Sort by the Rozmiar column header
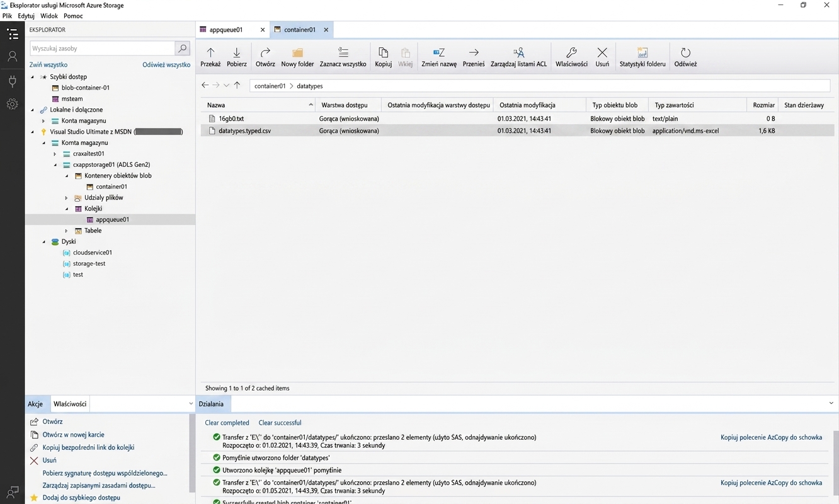Screen dimensions: 839x504 click(763, 105)
